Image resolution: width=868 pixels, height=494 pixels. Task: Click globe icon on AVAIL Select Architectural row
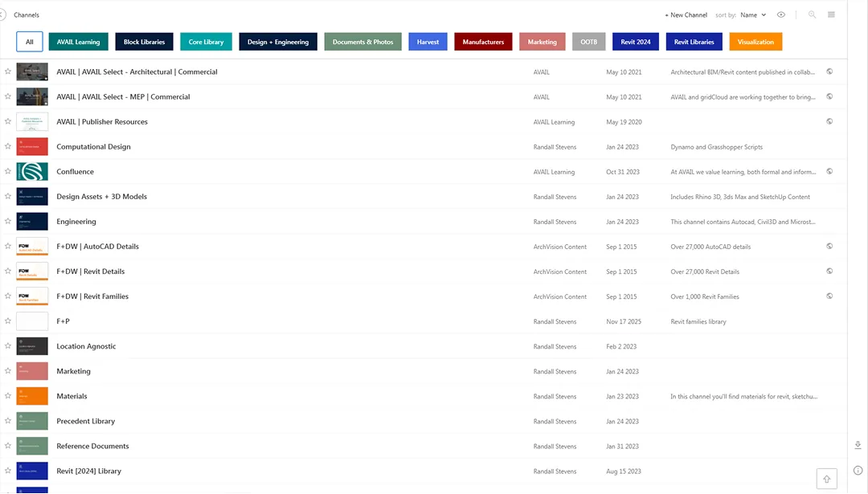(x=829, y=71)
